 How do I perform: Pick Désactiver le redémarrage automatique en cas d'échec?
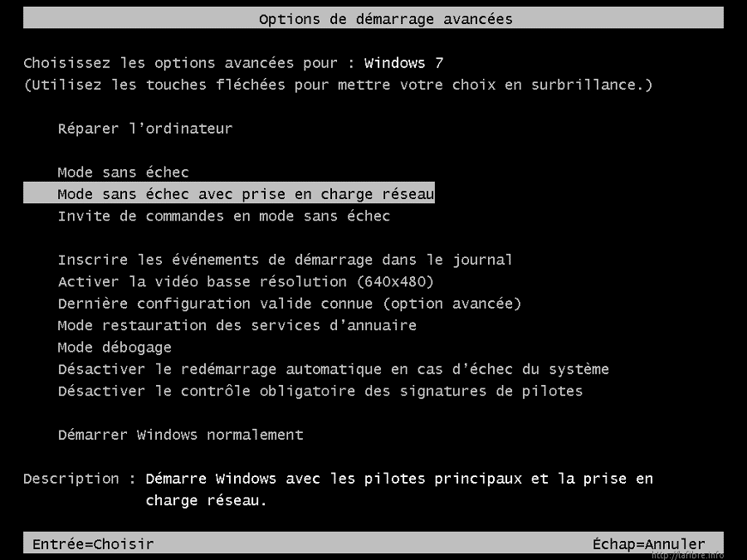(334, 369)
